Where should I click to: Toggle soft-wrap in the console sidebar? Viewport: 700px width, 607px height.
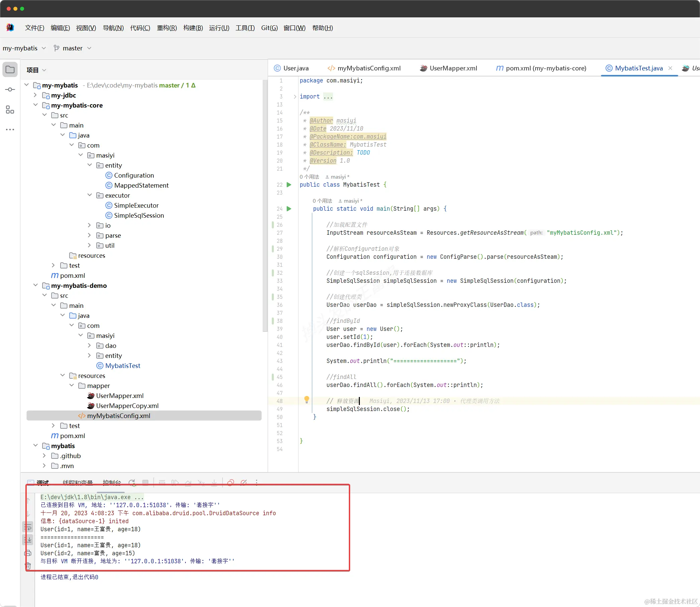(28, 527)
